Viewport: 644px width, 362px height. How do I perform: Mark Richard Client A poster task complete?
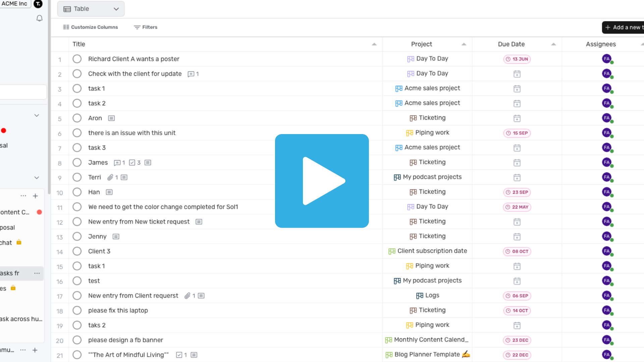pos(77,59)
